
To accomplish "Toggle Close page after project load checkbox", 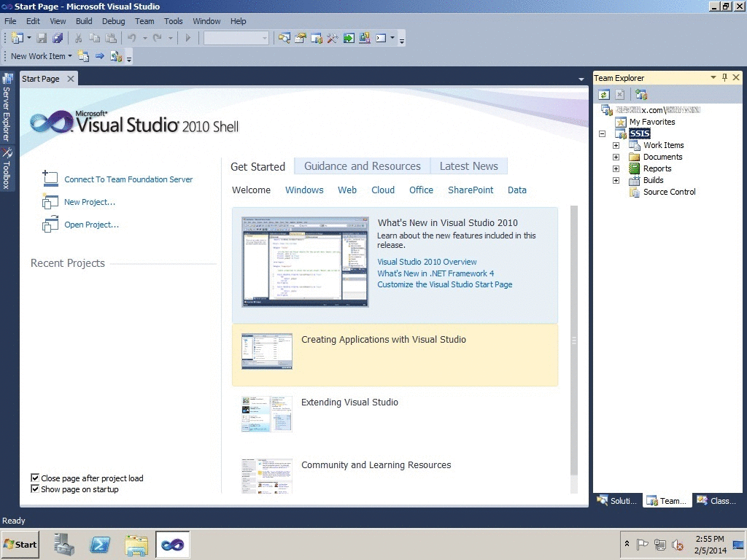I will tap(35, 478).
